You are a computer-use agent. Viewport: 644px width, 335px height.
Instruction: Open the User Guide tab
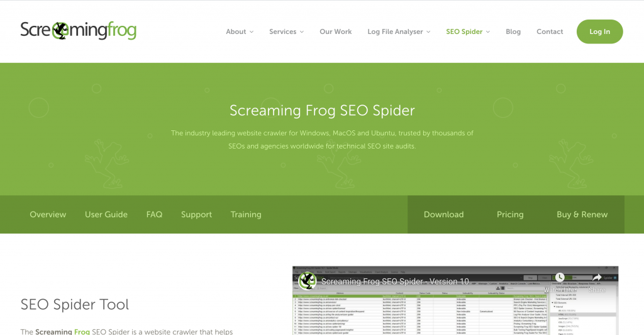[x=106, y=215]
